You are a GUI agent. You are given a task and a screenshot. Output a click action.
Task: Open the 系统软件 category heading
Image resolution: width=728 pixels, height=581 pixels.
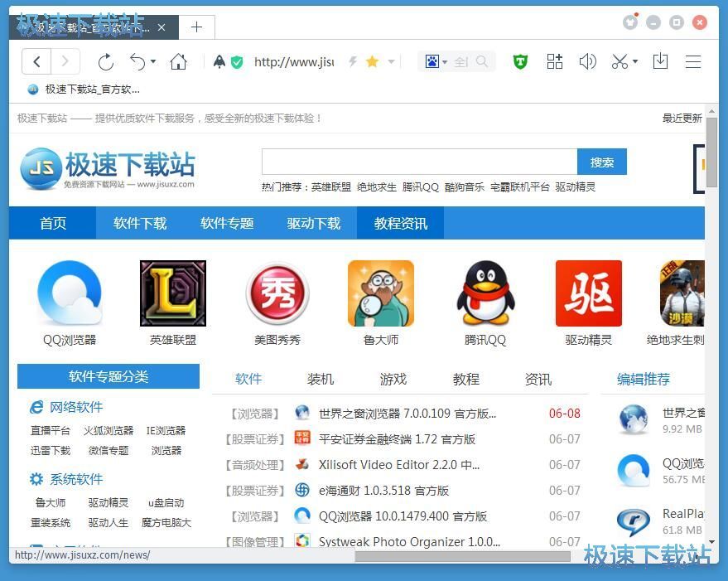[x=76, y=479]
